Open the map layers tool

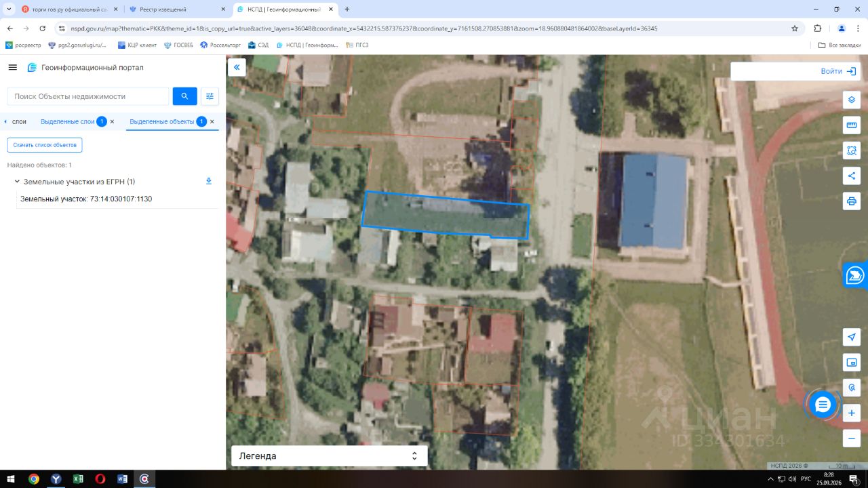(x=852, y=100)
